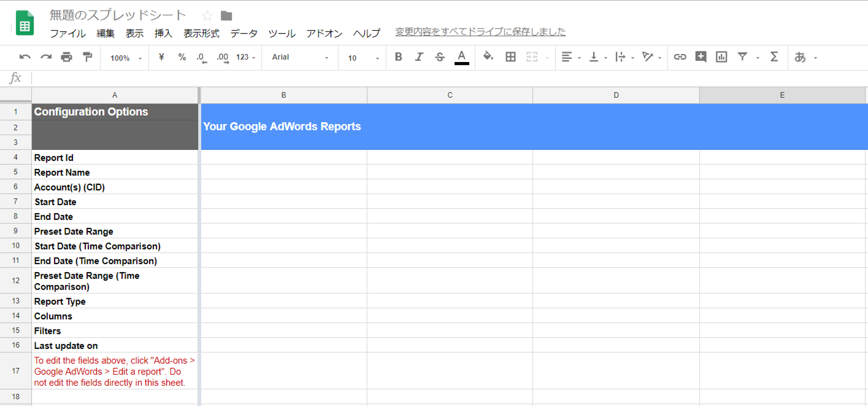Open Functions sigma icon
Viewport: 868px width, 406px height.
[x=774, y=57]
